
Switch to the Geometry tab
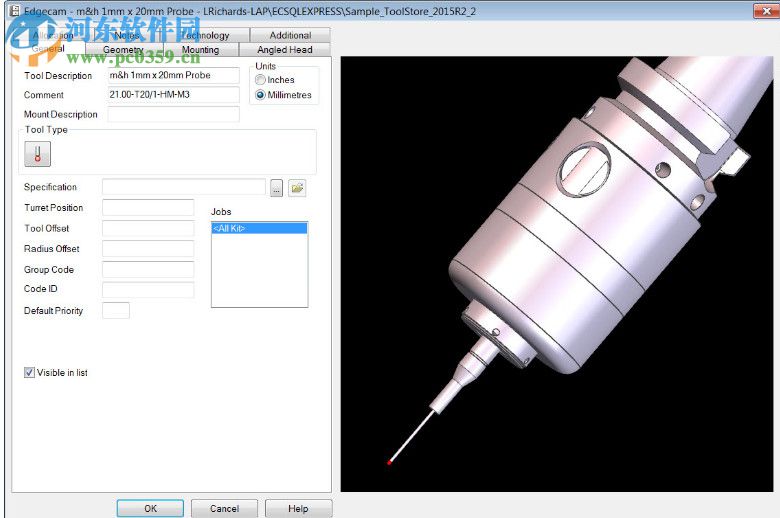click(124, 50)
